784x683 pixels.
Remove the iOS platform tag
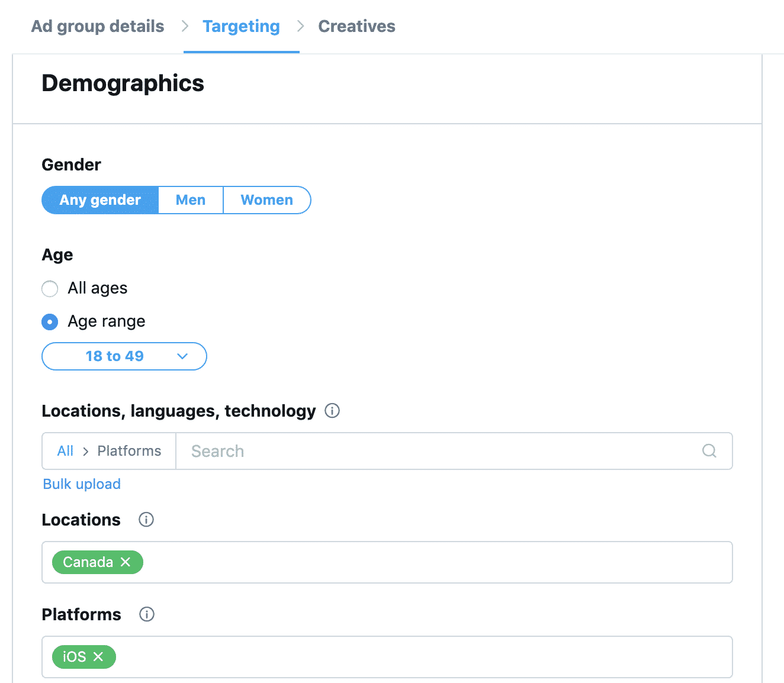pyautogui.click(x=99, y=657)
